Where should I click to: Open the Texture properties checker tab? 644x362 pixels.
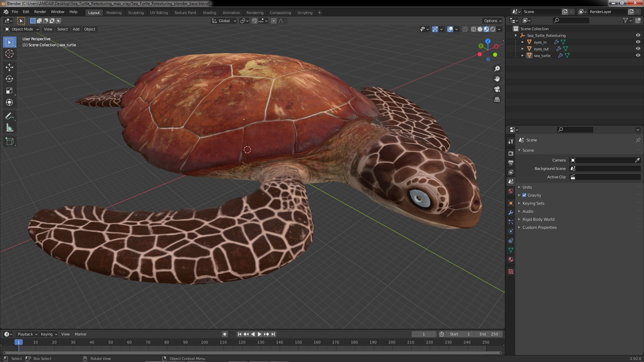511,271
